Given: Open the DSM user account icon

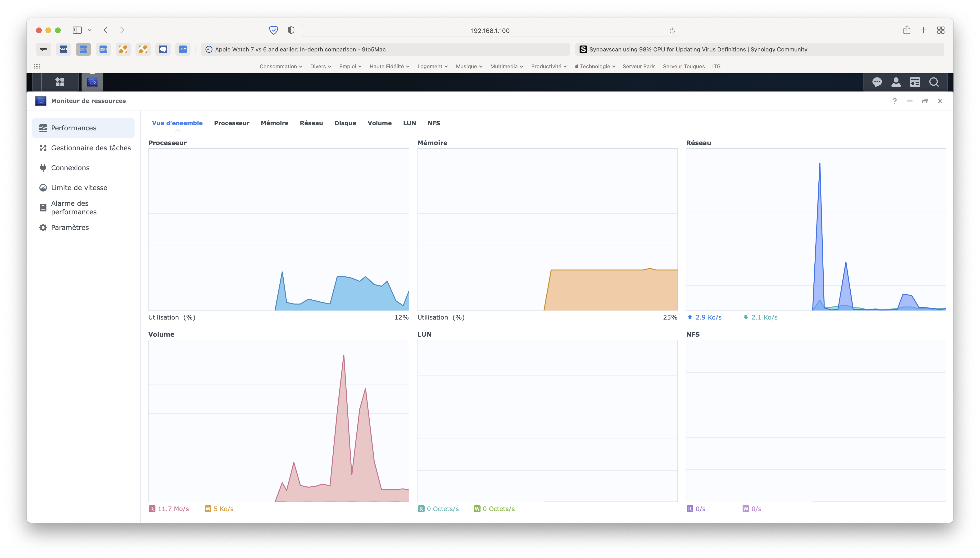Looking at the screenshot, I should [x=896, y=82].
